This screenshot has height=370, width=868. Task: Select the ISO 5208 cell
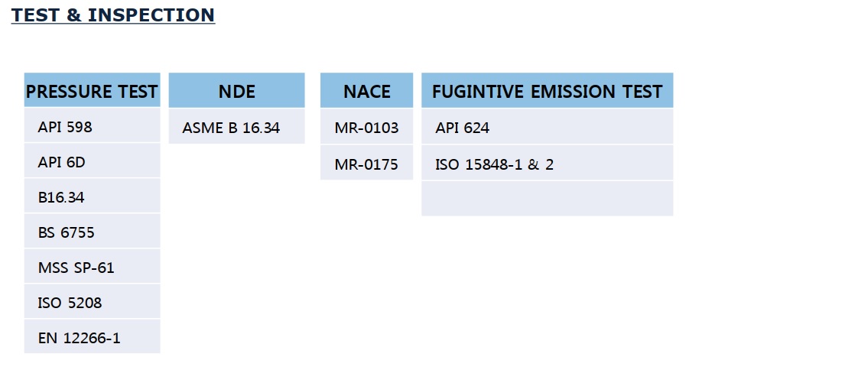(x=70, y=303)
